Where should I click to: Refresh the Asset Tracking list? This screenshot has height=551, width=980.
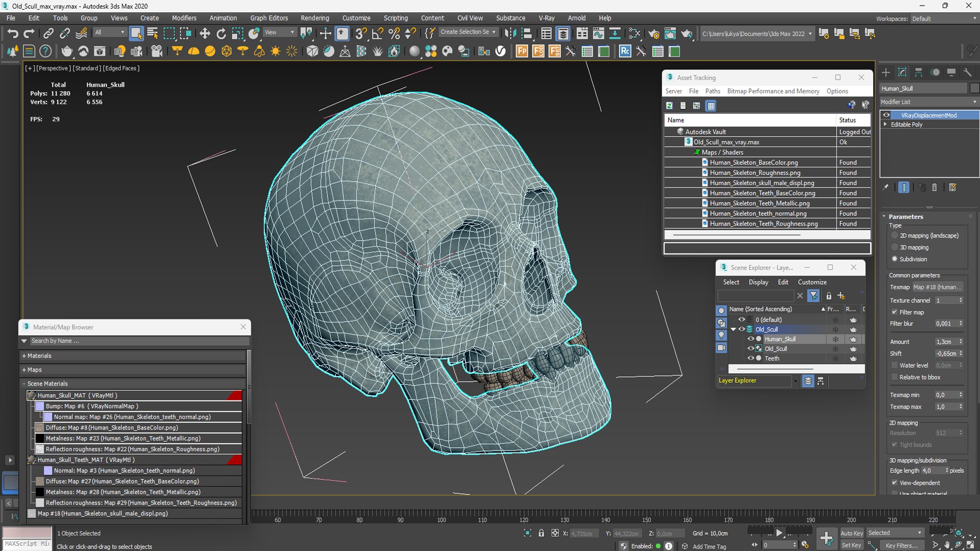tap(669, 106)
